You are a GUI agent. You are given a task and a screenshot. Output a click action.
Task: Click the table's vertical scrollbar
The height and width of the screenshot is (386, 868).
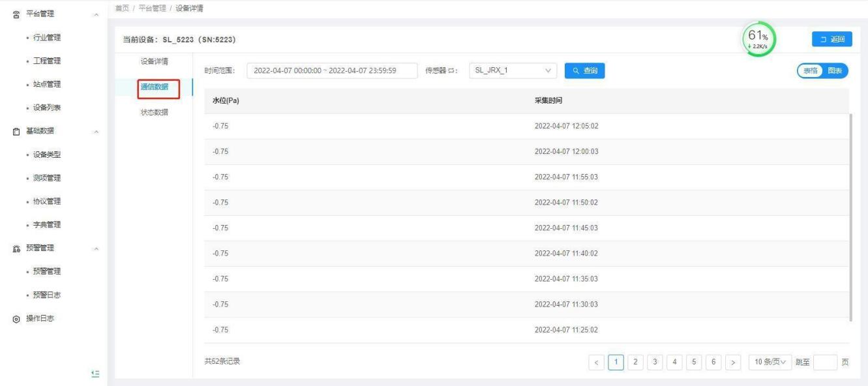tap(850, 215)
